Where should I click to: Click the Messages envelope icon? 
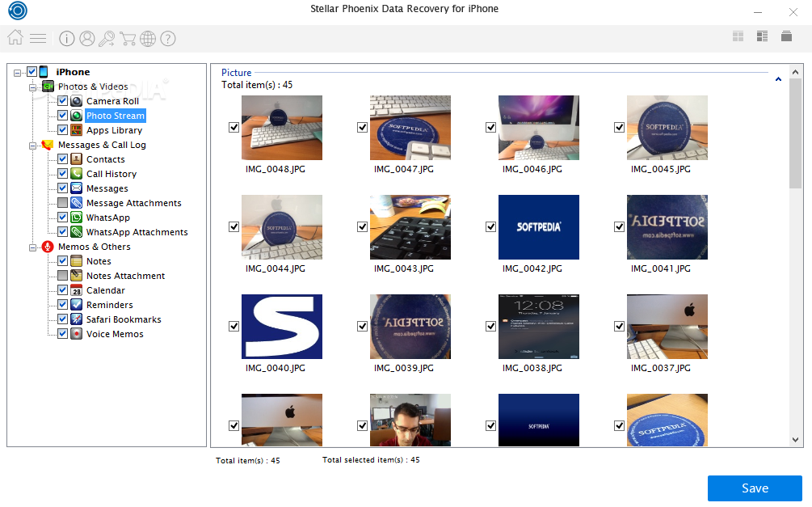pyautogui.click(x=76, y=188)
